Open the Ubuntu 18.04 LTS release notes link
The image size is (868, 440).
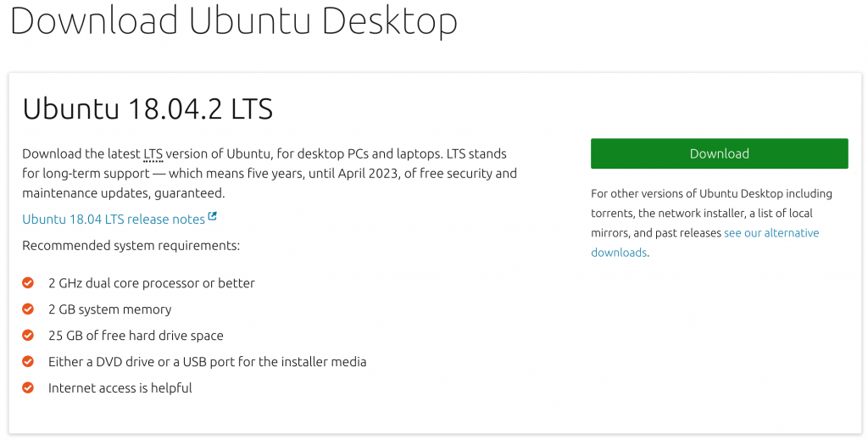(114, 219)
